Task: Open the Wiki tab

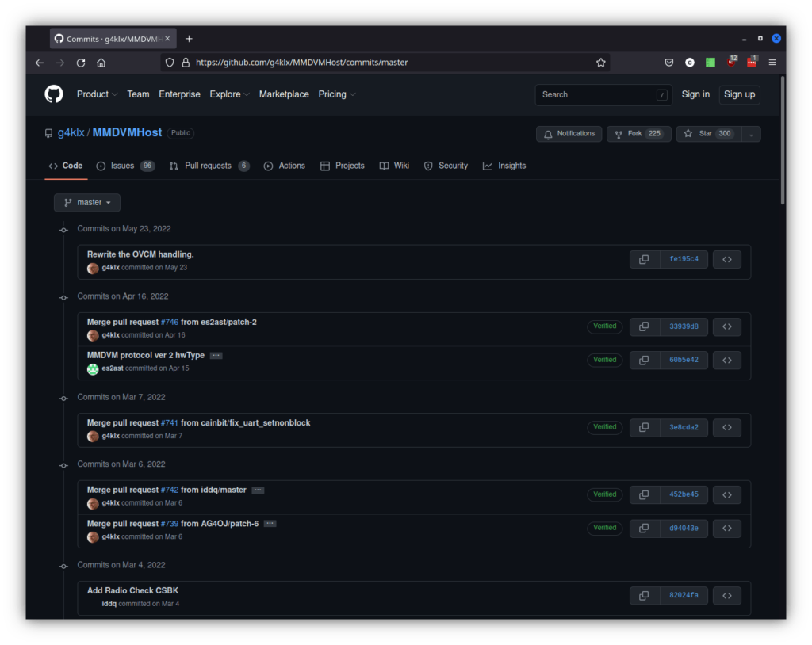Action: pyautogui.click(x=395, y=166)
